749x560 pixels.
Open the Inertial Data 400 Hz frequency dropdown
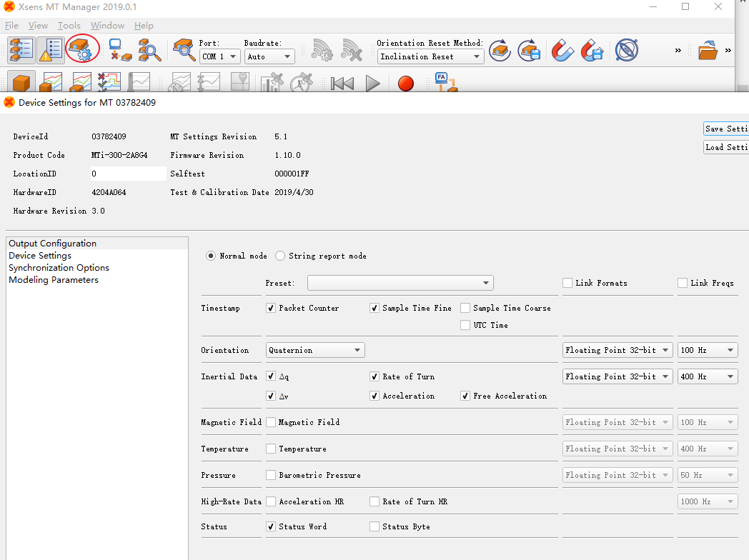point(708,376)
